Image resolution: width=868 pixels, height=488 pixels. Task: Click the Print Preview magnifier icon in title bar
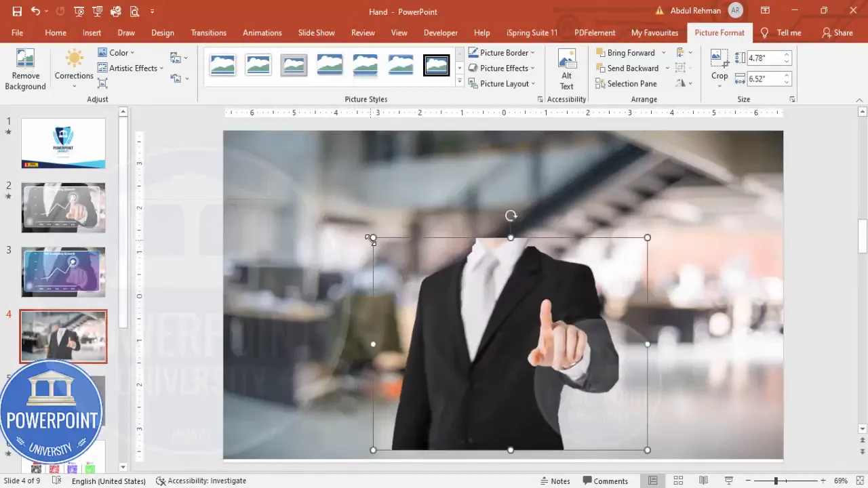coord(134,12)
